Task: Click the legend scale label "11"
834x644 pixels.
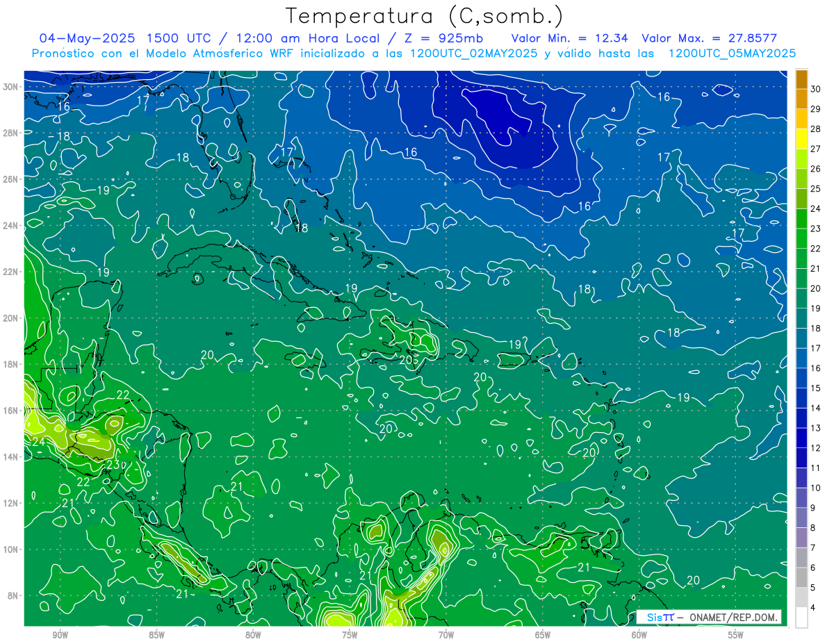Action: click(816, 468)
